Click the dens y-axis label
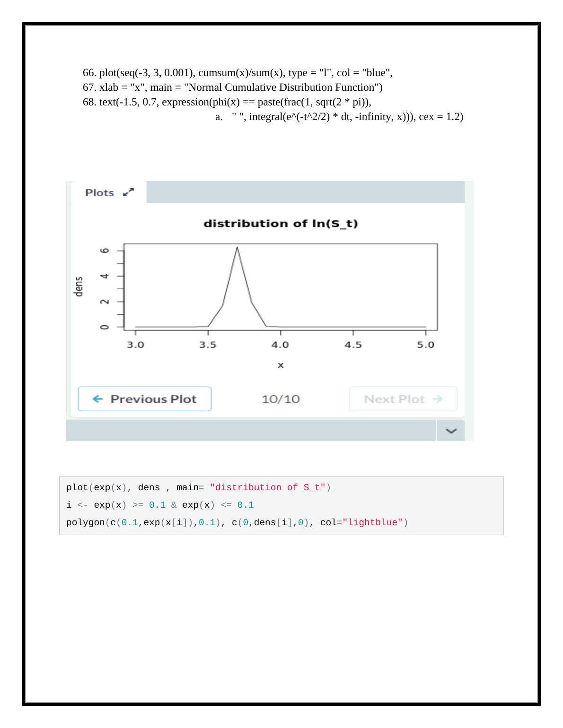Viewport: 563px width, 728px height. (79, 286)
